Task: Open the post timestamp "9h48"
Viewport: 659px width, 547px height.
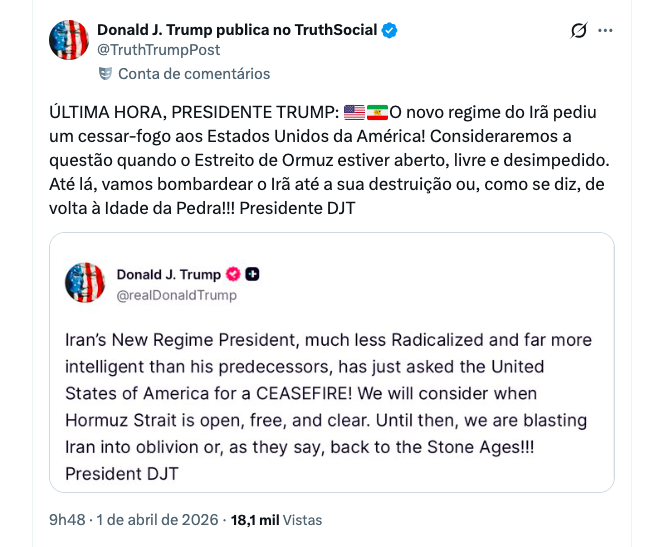Action: click(x=66, y=520)
